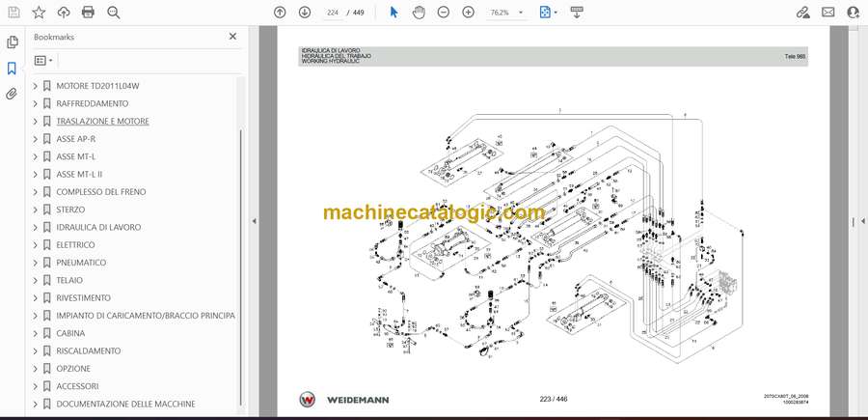868x420 pixels.
Task: Select the arrow selection tool
Action: 393,13
